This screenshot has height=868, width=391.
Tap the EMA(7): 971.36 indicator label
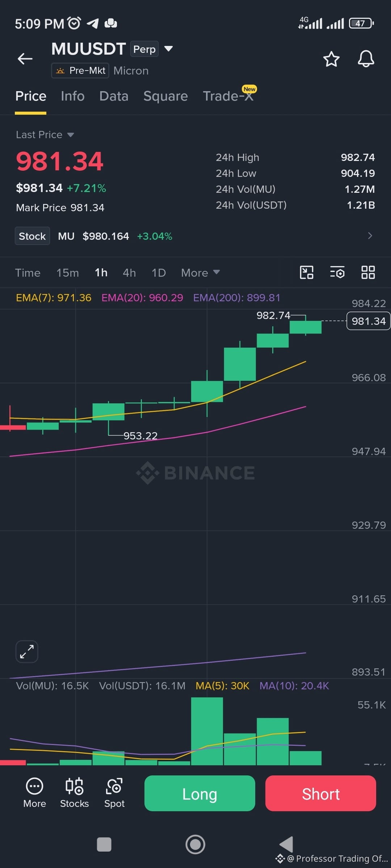[x=54, y=298]
